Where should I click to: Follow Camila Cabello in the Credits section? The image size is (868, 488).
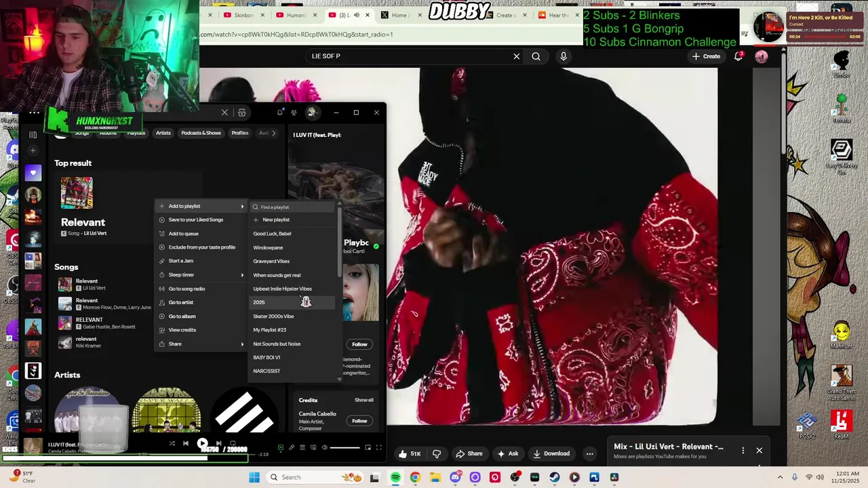point(359,421)
